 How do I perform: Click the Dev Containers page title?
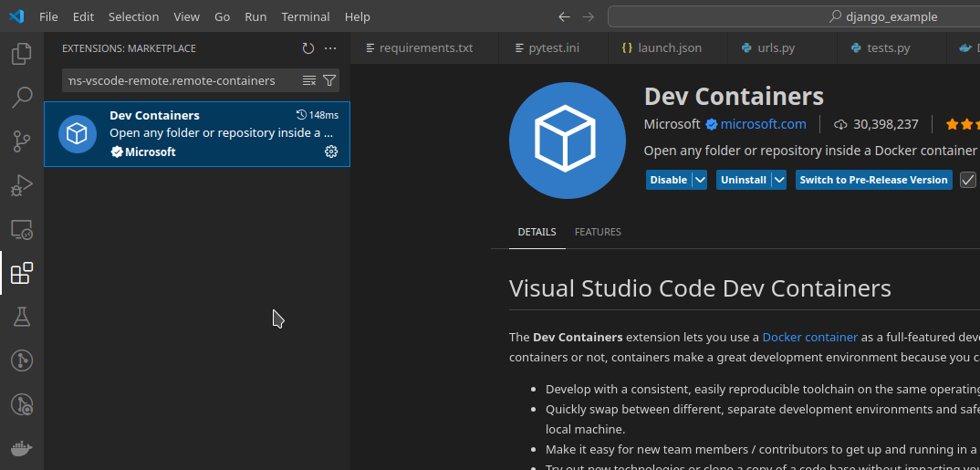tap(734, 97)
